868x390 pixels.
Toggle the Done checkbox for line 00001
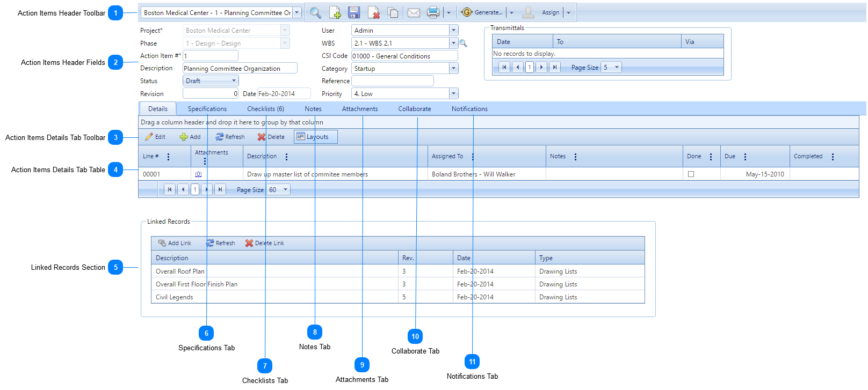click(x=691, y=174)
